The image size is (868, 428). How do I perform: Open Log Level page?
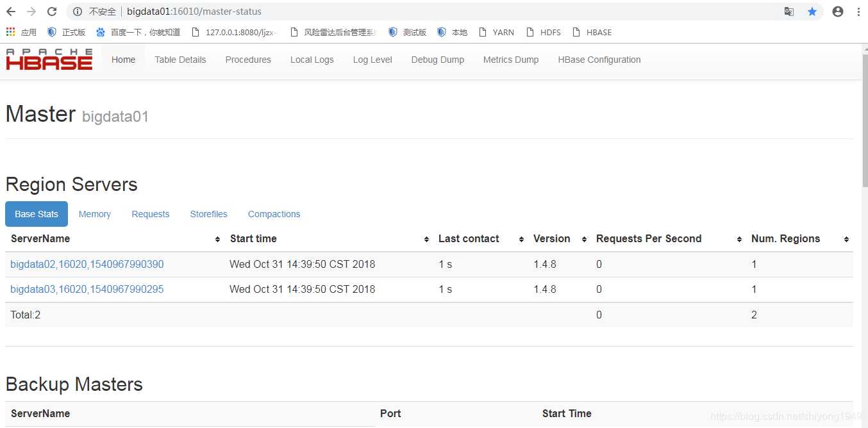(372, 60)
